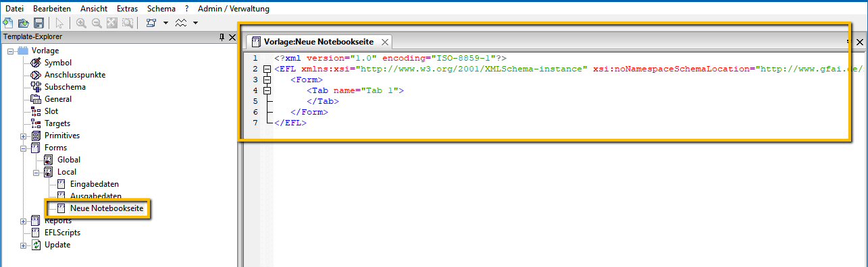
Task: Collapse the Local tree node
Action: 36,172
